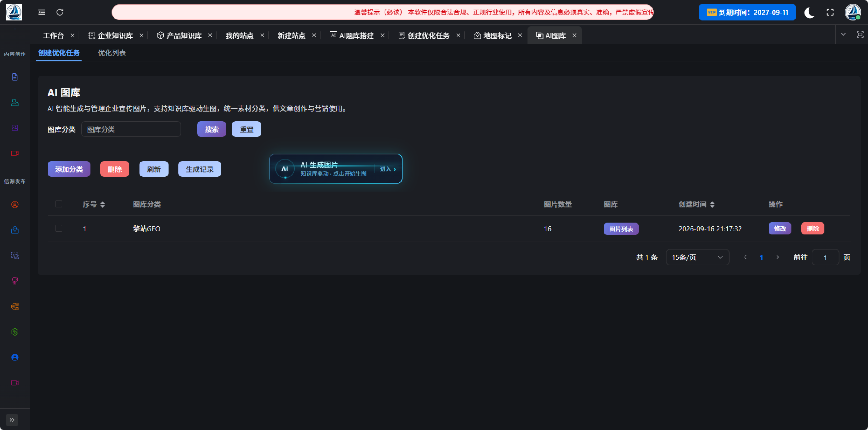The image size is (868, 430).
Task: Expand the sidebar with the double-chevron icon
Action: click(x=12, y=420)
